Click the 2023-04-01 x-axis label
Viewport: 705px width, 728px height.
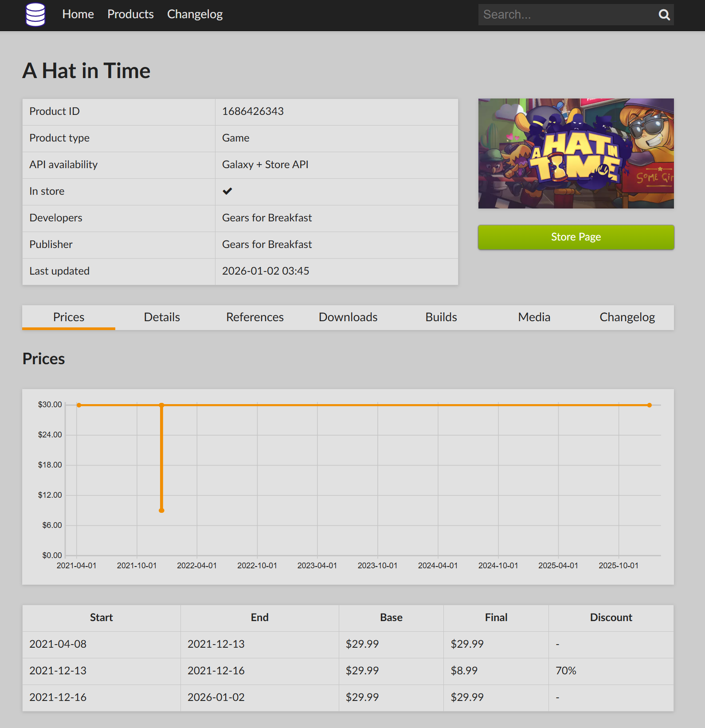tap(317, 566)
